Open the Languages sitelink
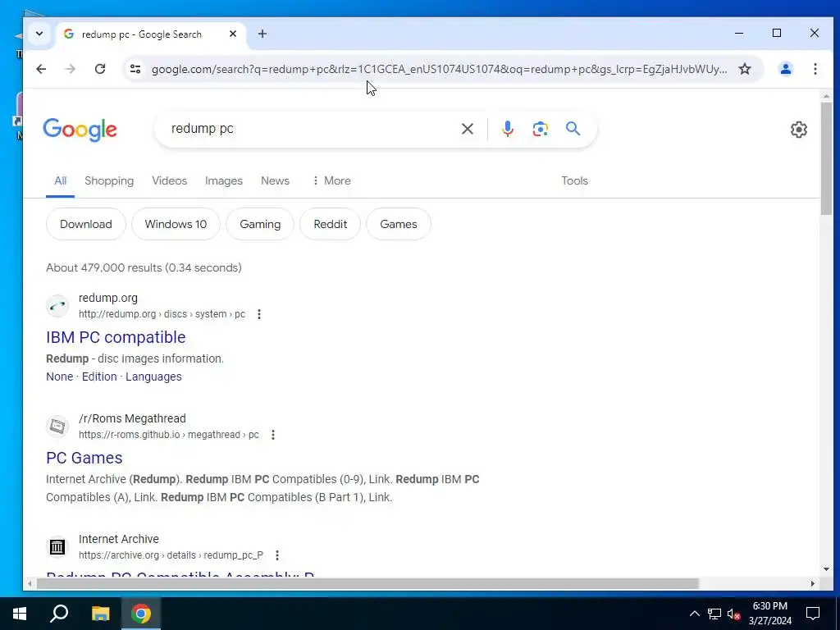The width and height of the screenshot is (840, 630). [x=153, y=377]
